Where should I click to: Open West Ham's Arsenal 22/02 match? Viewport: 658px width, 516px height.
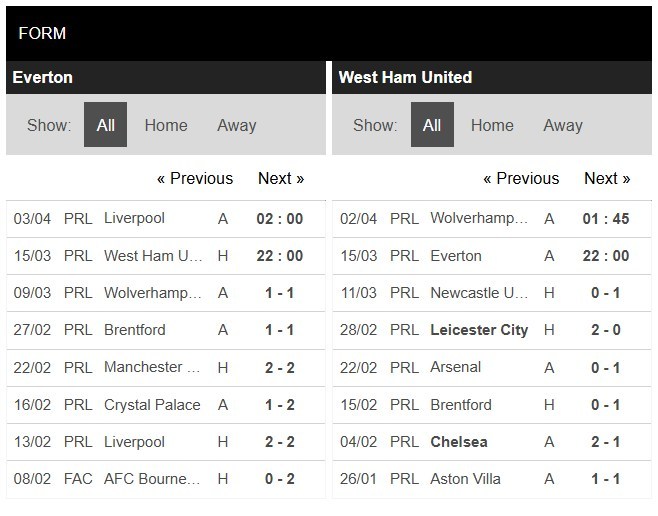pyautogui.click(x=492, y=367)
